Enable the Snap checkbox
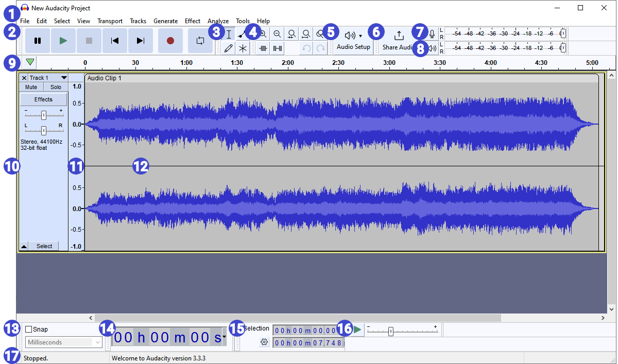 tap(29, 329)
